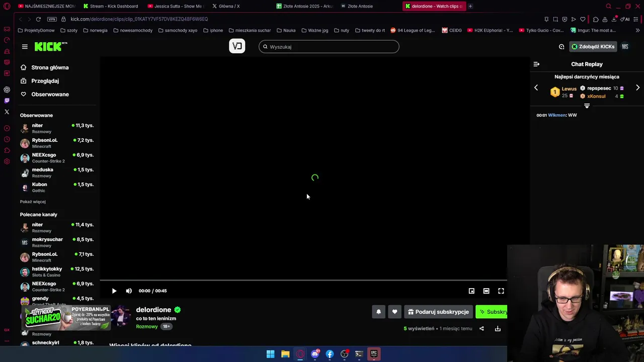Switch to Jessica Sutta browser tab
The image size is (644, 362).
pos(175,6)
